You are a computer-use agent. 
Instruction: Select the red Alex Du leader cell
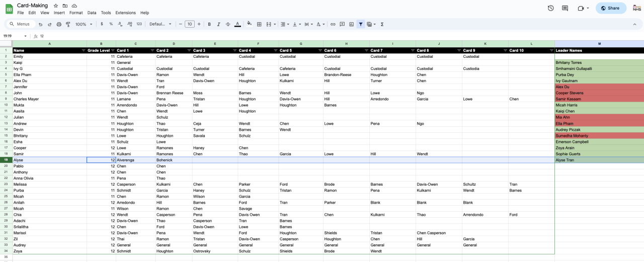[x=599, y=87]
